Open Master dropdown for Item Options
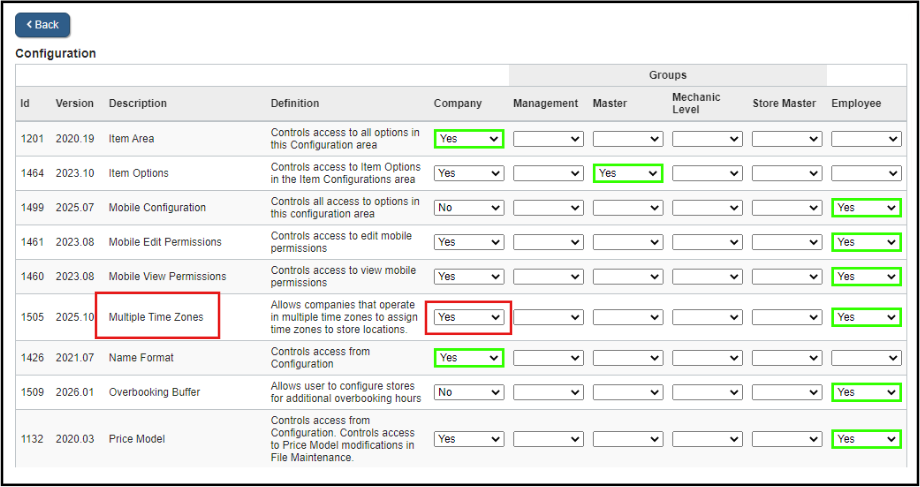This screenshot has height=487, width=920. click(627, 173)
